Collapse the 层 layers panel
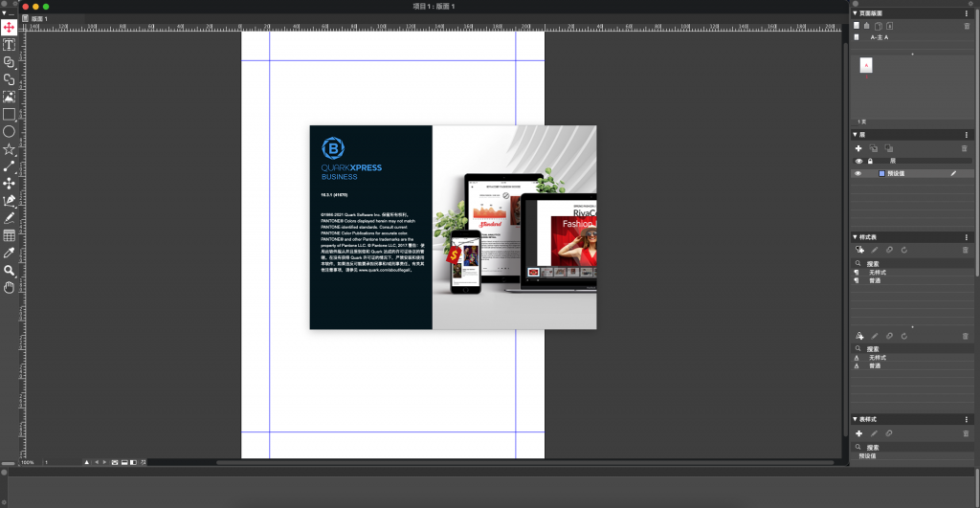Viewport: 980px width, 508px height. pos(855,134)
